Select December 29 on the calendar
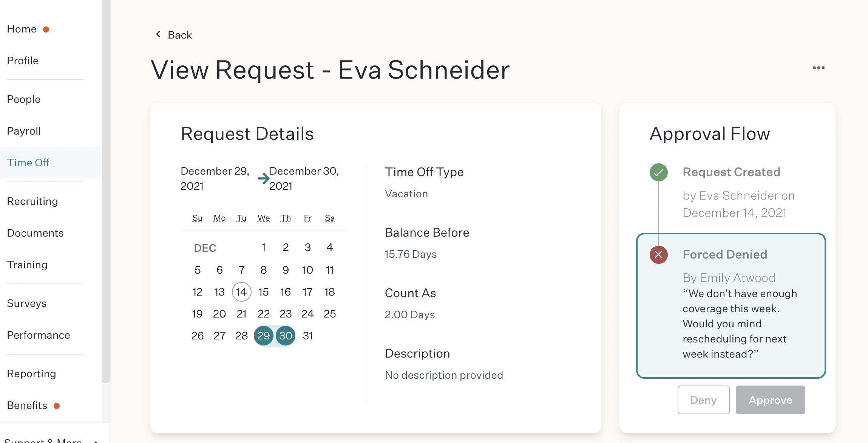The image size is (868, 443). point(263,336)
